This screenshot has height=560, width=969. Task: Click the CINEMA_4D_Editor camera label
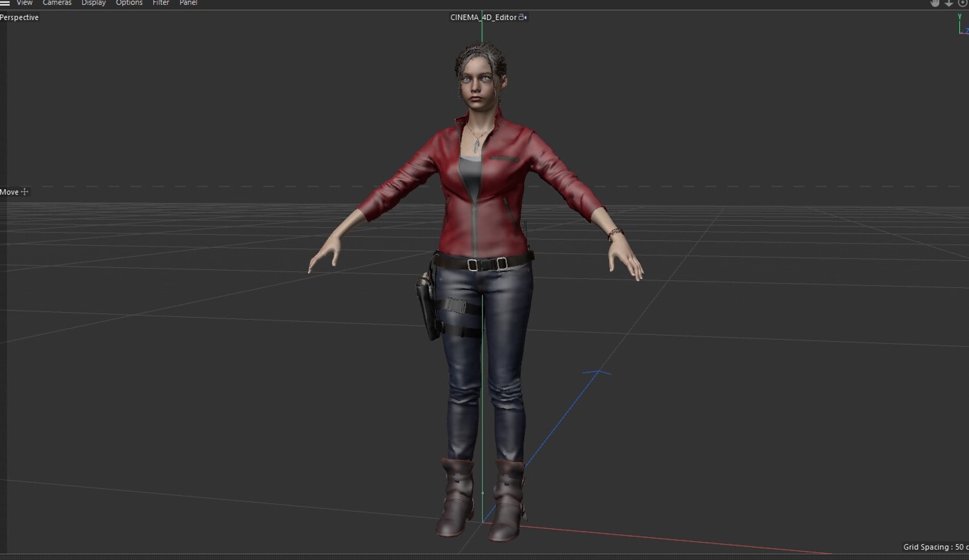[x=483, y=17]
